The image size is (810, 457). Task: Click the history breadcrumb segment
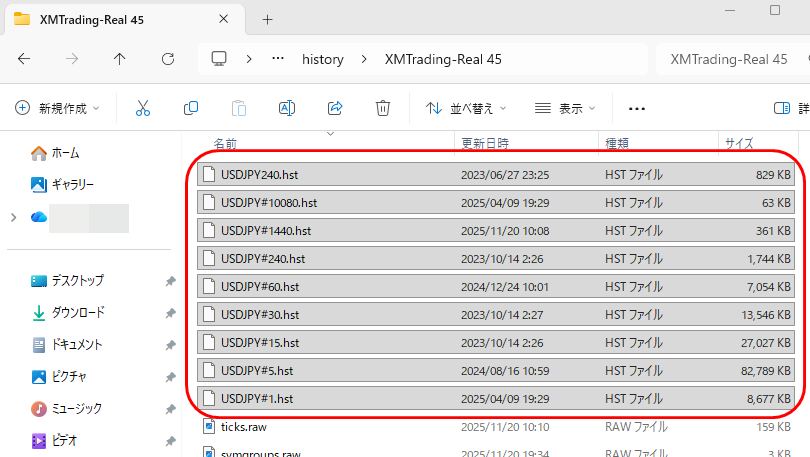(x=322, y=59)
